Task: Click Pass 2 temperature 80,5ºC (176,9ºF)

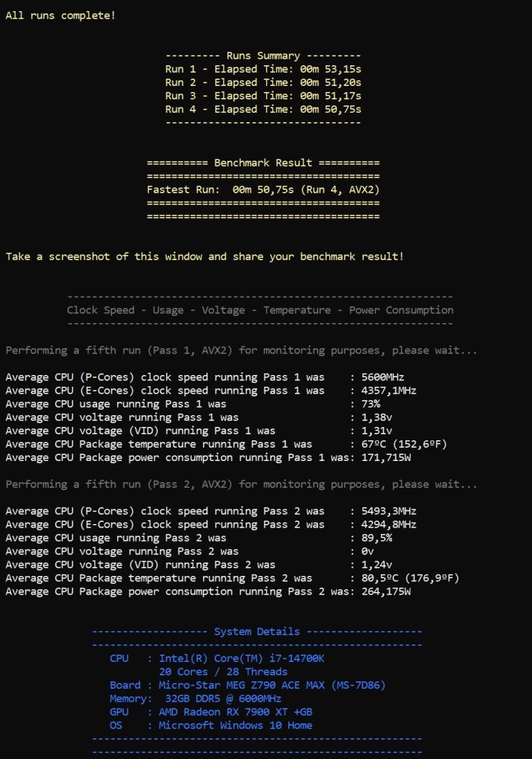Action: 410,578
